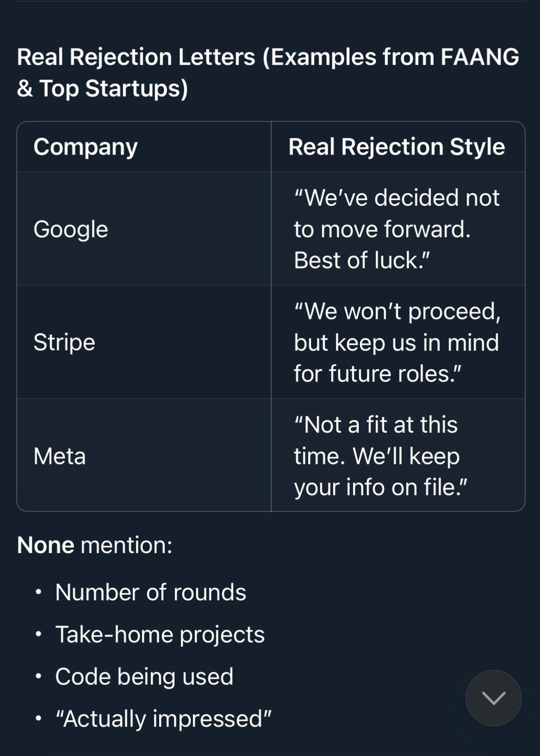Click the 'Code being used' bullet item
540x756 pixels.
(144, 677)
